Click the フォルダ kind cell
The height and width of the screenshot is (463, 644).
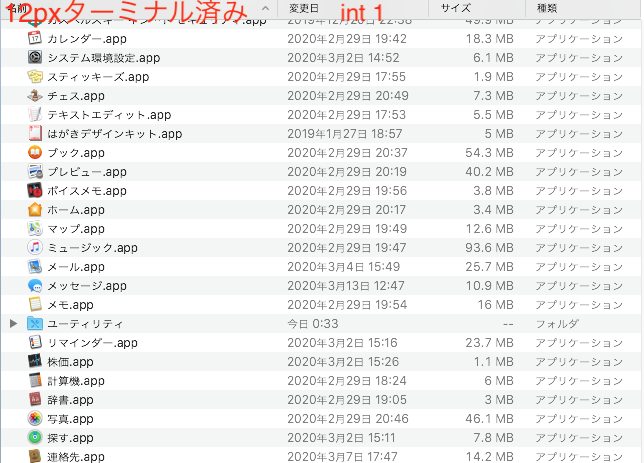(x=557, y=324)
